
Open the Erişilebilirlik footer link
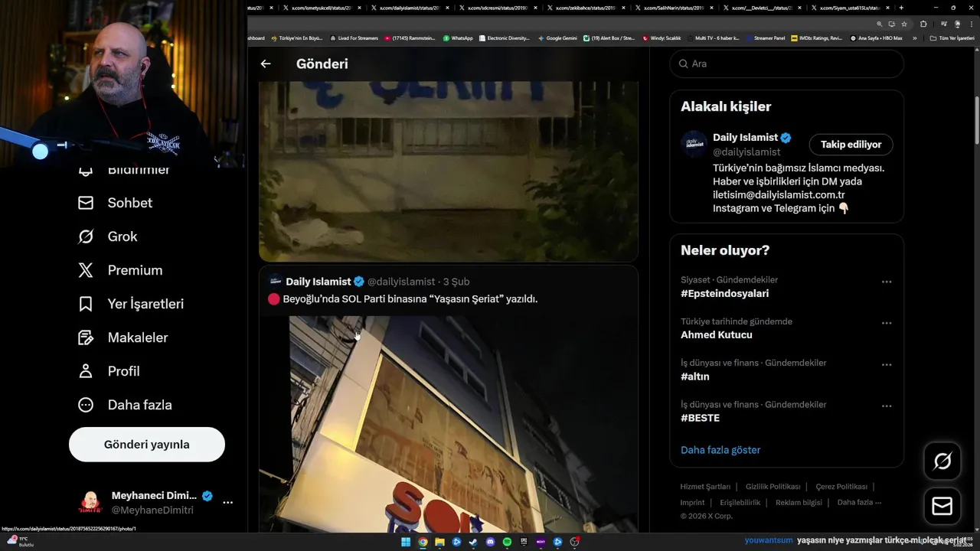[x=740, y=503]
